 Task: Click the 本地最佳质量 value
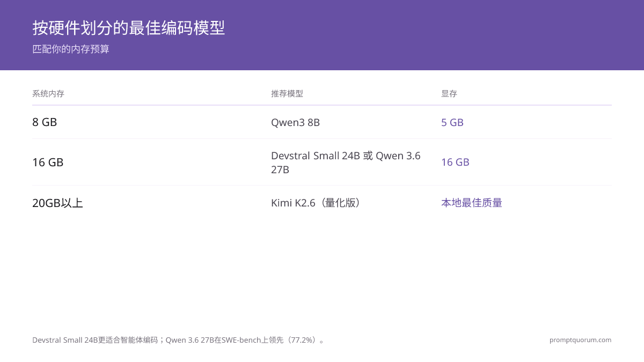(x=472, y=203)
